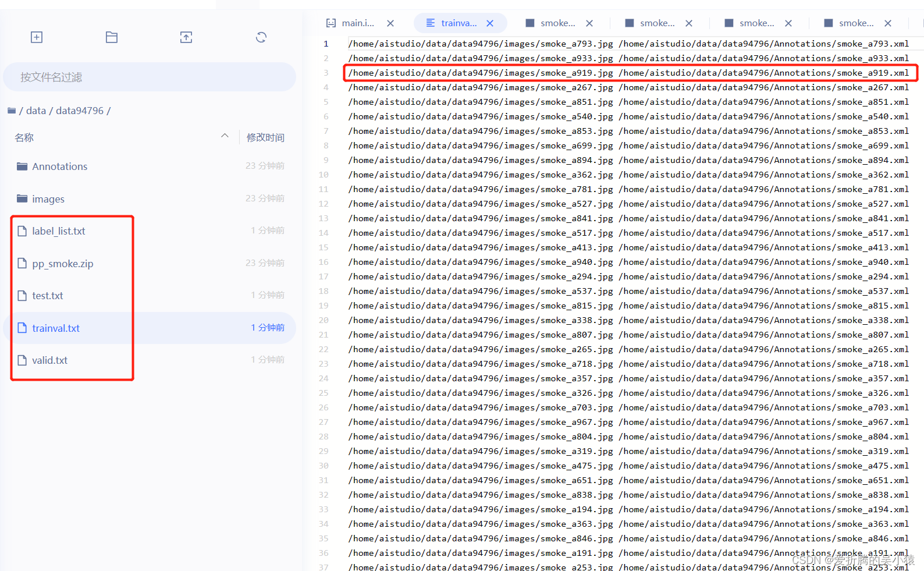Click the trainval.txt file icon
Image resolution: width=924 pixels, height=571 pixels.
(x=22, y=328)
